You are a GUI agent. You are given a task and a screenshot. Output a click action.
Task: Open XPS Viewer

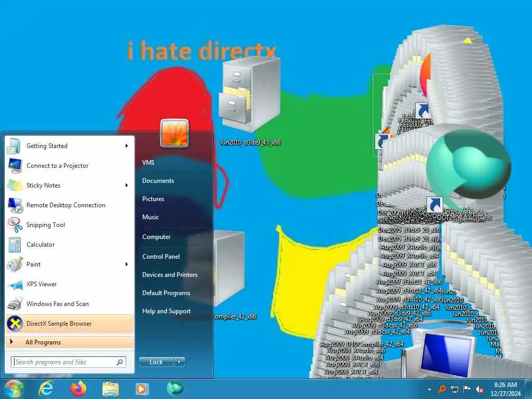(x=70, y=284)
